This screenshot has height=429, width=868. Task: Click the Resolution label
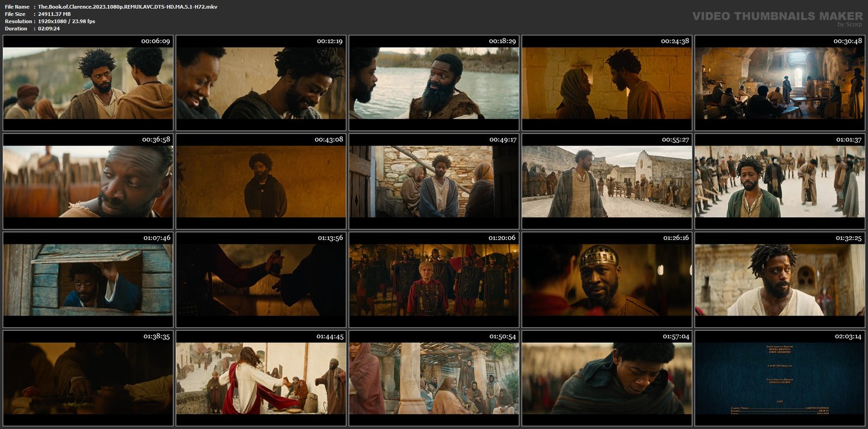coord(18,21)
